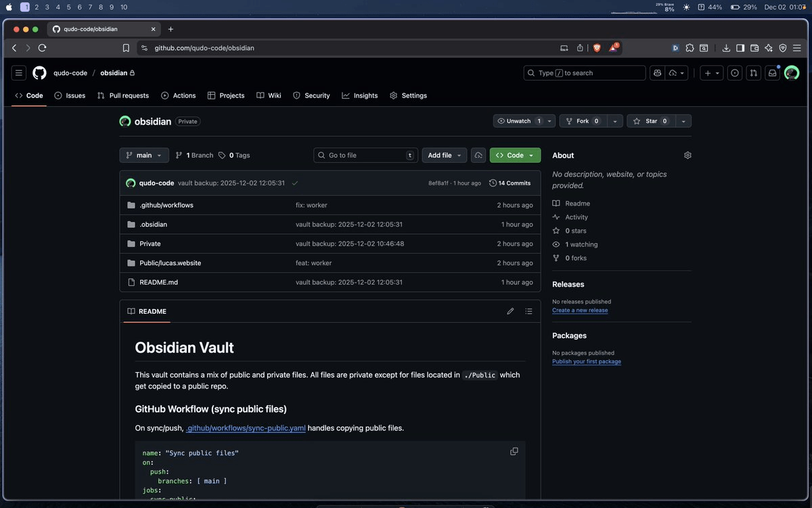Open the Insights tab
Viewport: 812px width, 508px height.
point(360,95)
